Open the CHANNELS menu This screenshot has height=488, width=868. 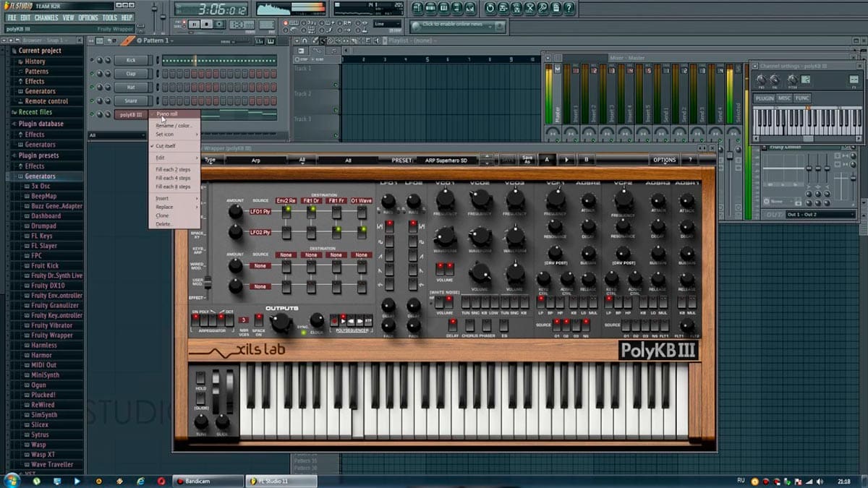[x=46, y=17]
